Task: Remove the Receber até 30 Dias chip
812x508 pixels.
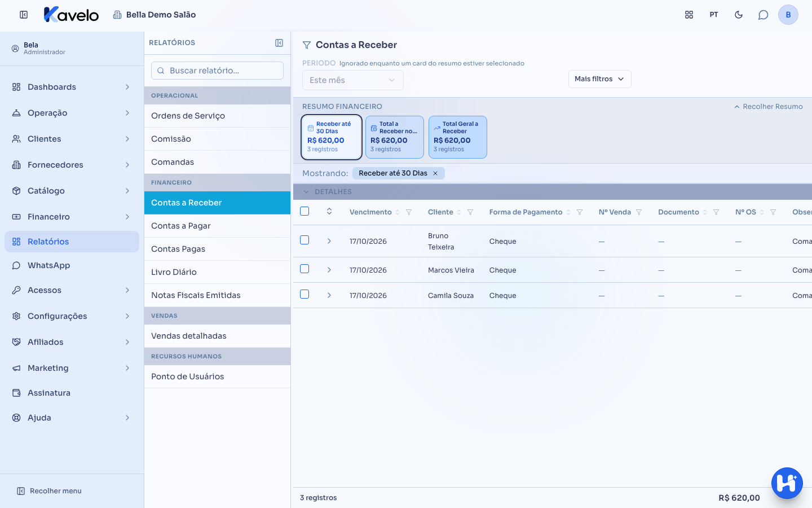Action: coord(435,173)
